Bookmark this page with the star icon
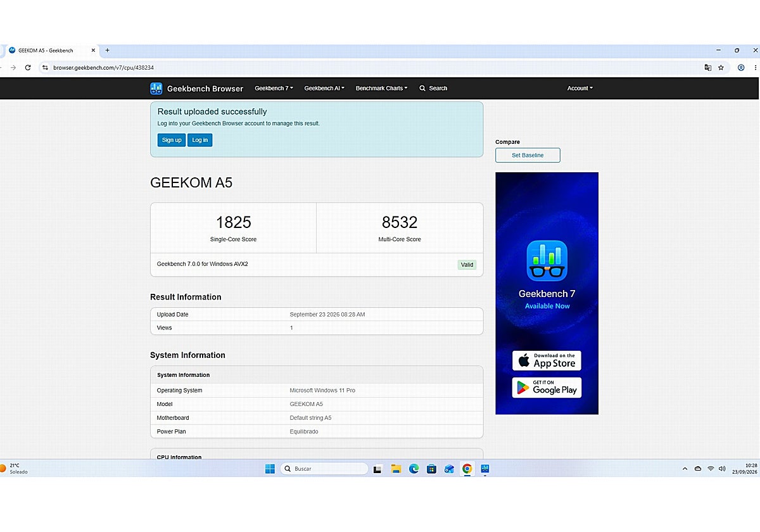760x532 pixels. pyautogui.click(x=721, y=68)
